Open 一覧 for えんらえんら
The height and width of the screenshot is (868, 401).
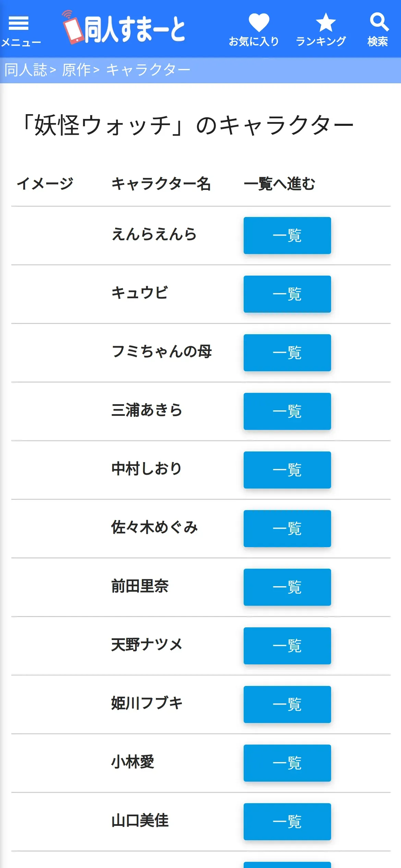(287, 236)
